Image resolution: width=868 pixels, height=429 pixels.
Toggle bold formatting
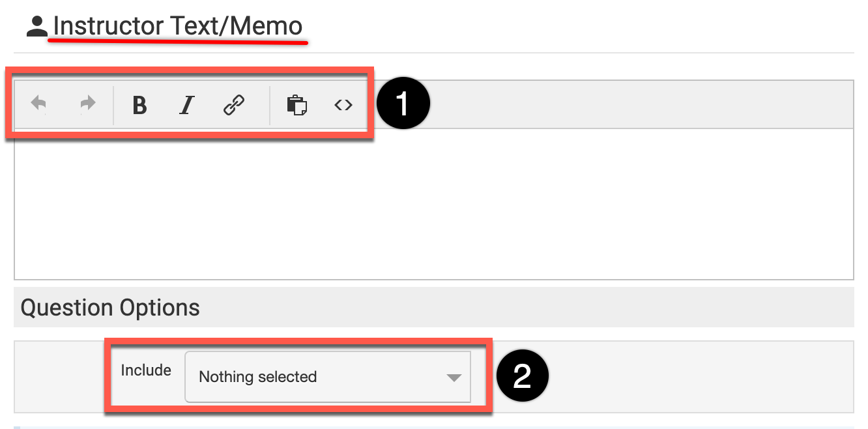point(139,105)
